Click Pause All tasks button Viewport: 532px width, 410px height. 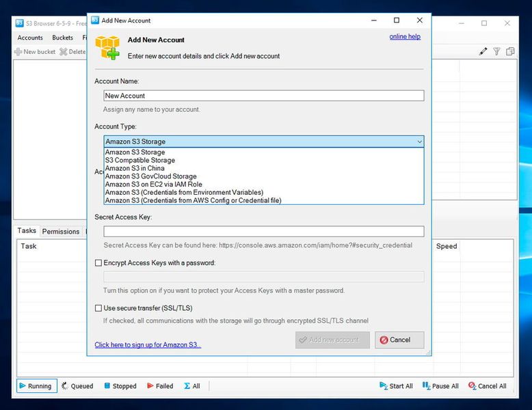pos(440,386)
